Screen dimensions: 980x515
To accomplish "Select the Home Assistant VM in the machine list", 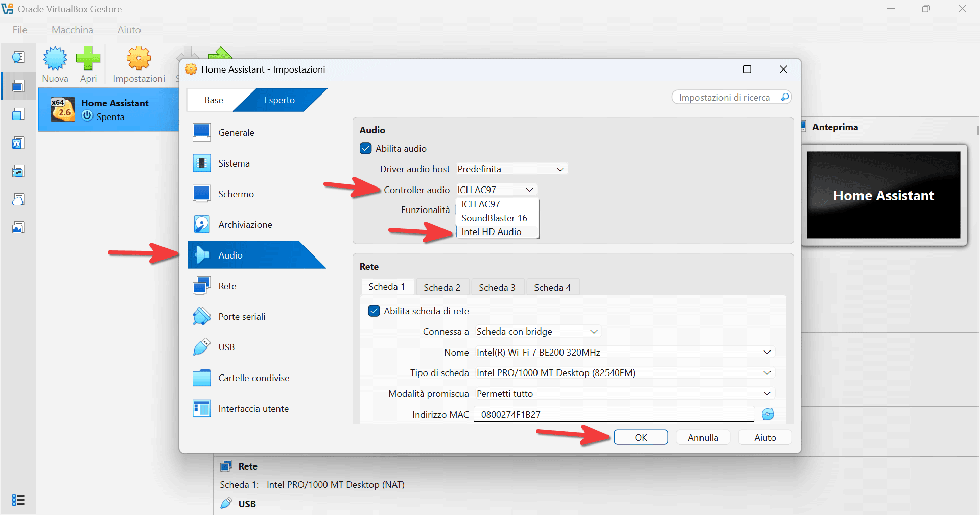I will click(x=109, y=109).
